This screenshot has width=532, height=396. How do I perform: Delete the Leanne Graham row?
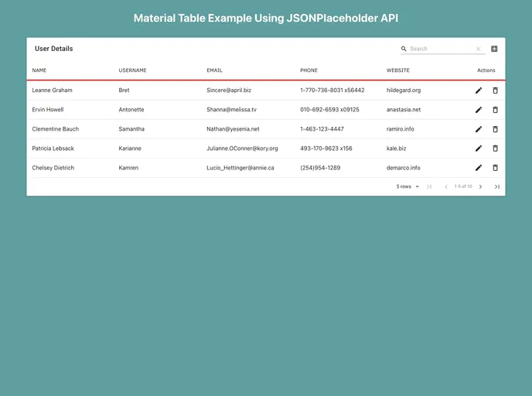[495, 90]
